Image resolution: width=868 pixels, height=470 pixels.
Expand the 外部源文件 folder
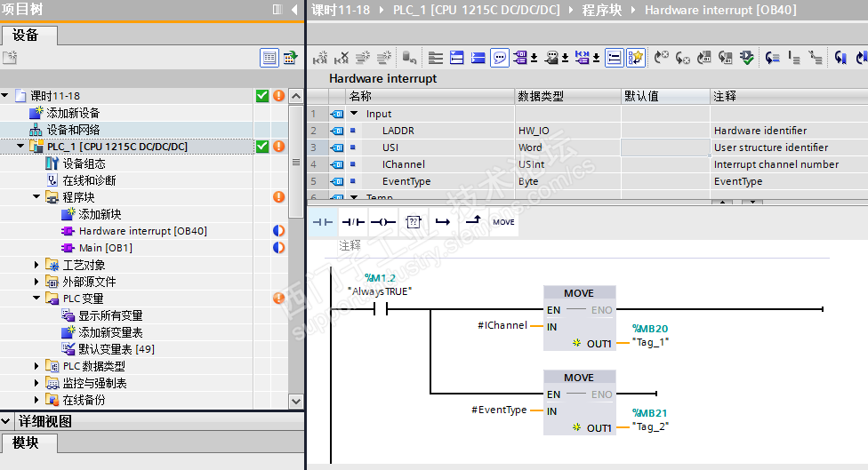pyautogui.click(x=36, y=282)
